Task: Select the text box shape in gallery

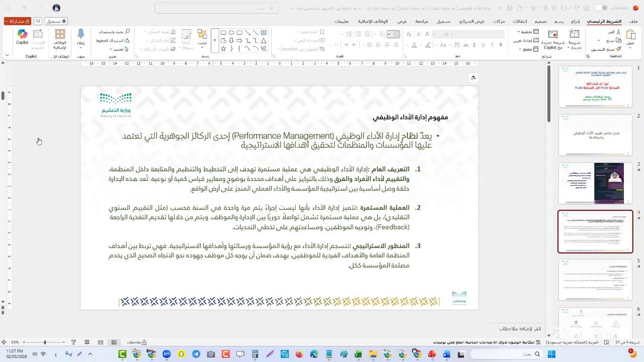Action: [264, 33]
